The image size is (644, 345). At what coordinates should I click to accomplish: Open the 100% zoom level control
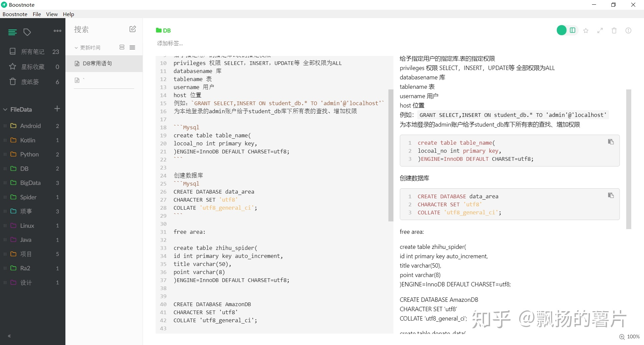pyautogui.click(x=633, y=337)
